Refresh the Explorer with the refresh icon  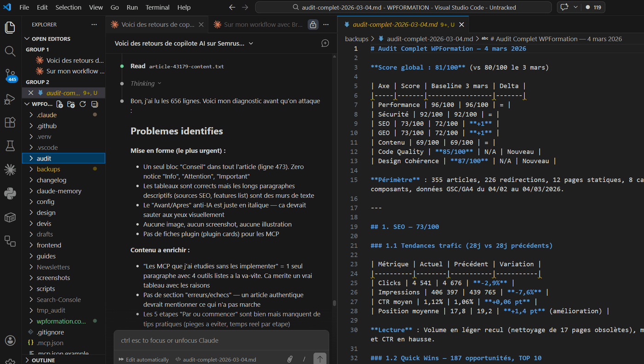click(x=83, y=104)
